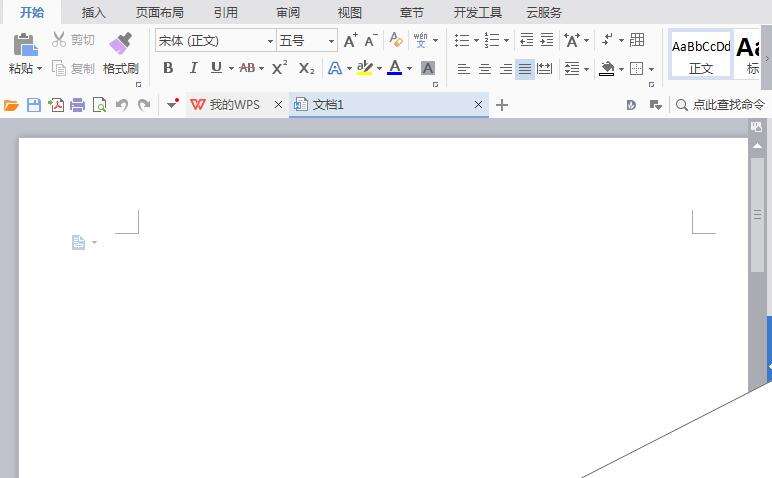Add a new document tab with plus

coord(502,105)
